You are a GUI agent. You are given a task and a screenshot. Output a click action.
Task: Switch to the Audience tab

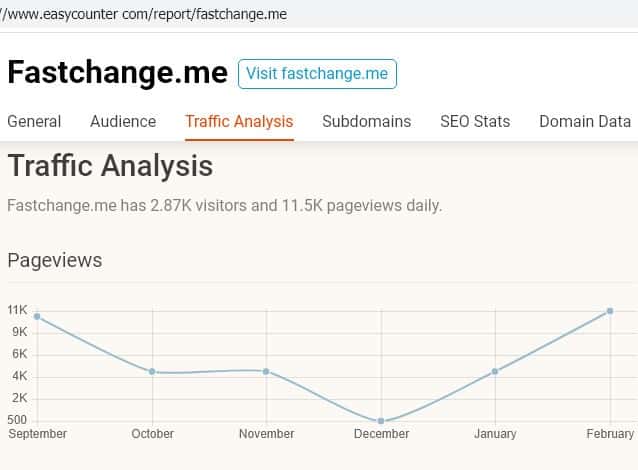coord(123,122)
